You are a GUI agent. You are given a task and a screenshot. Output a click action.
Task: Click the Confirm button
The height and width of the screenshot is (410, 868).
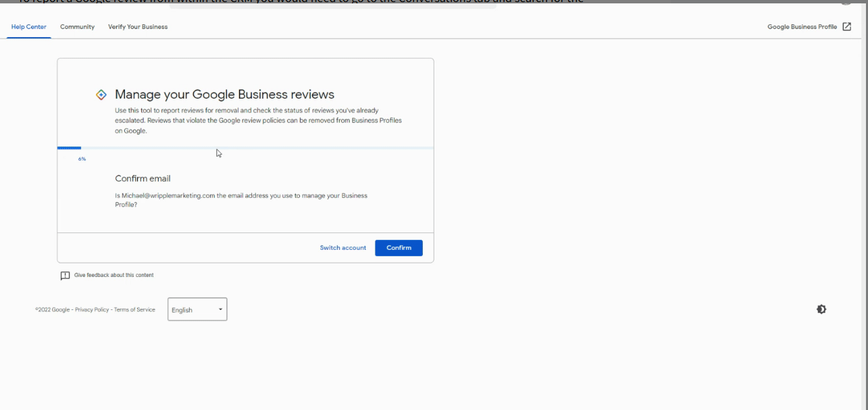[x=399, y=248]
